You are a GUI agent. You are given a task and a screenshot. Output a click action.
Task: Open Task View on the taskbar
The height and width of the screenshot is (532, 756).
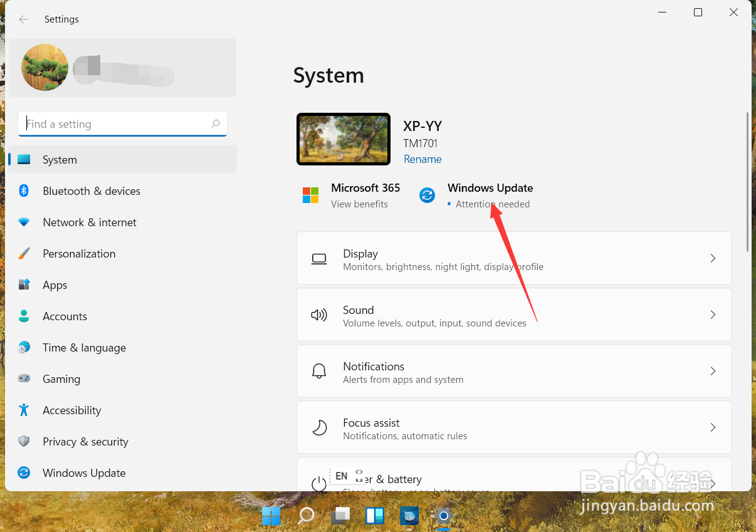[340, 516]
